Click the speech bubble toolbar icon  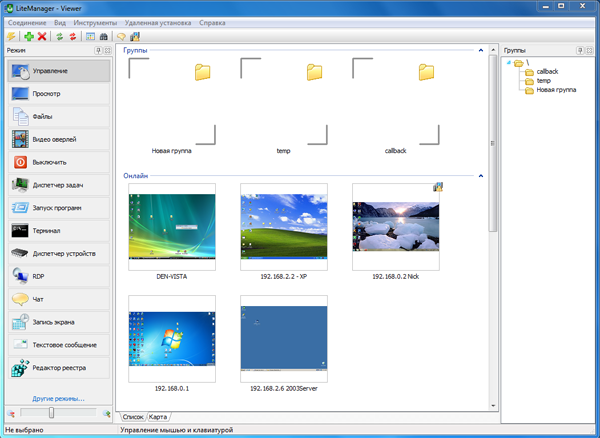click(x=121, y=36)
